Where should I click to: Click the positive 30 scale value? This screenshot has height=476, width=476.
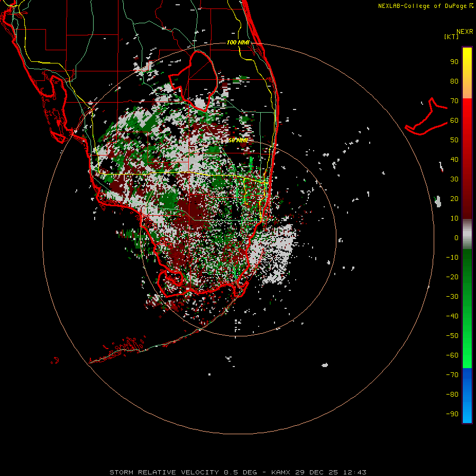454,179
